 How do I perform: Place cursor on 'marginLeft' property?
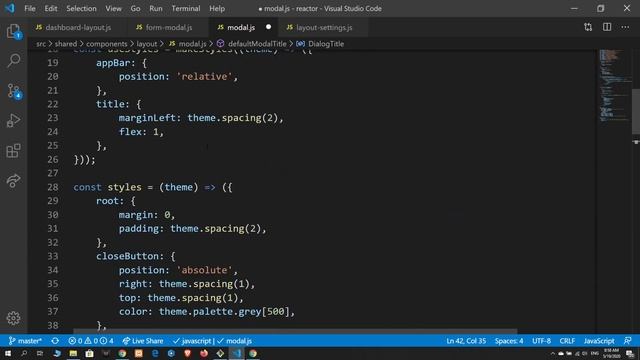pyautogui.click(x=147, y=118)
